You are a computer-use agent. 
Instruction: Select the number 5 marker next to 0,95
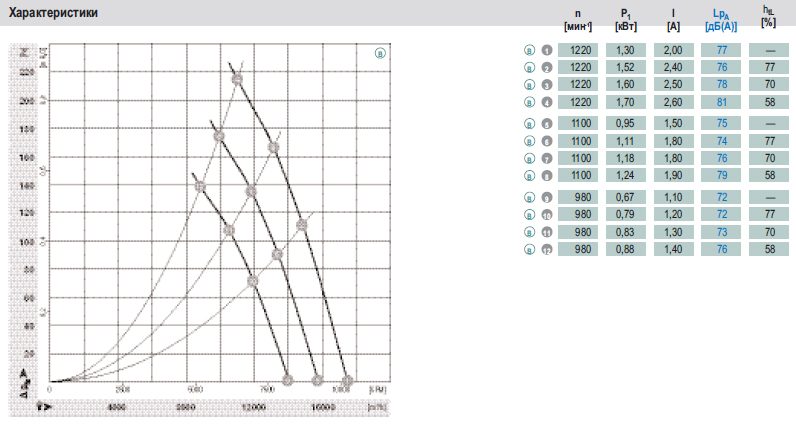(547, 123)
